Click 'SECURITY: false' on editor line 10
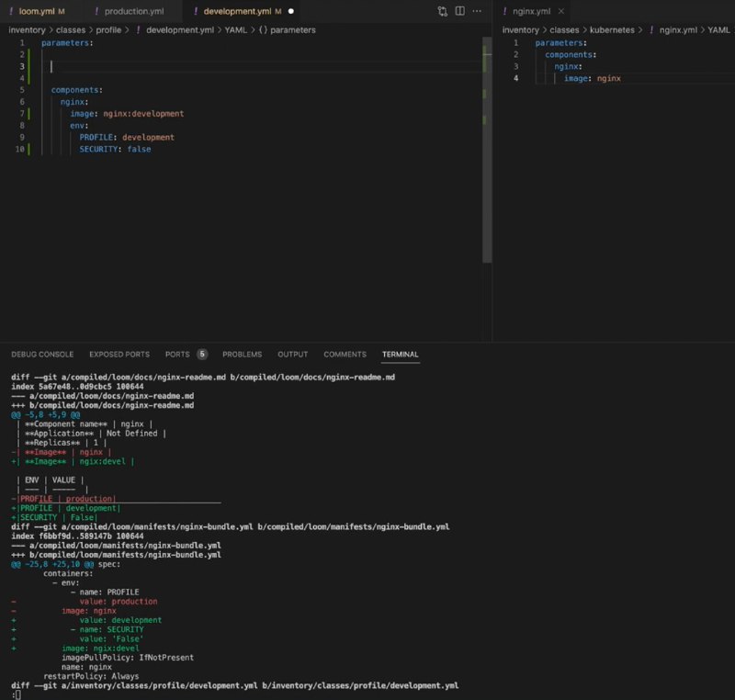Viewport: 735px width, 700px height. point(115,149)
